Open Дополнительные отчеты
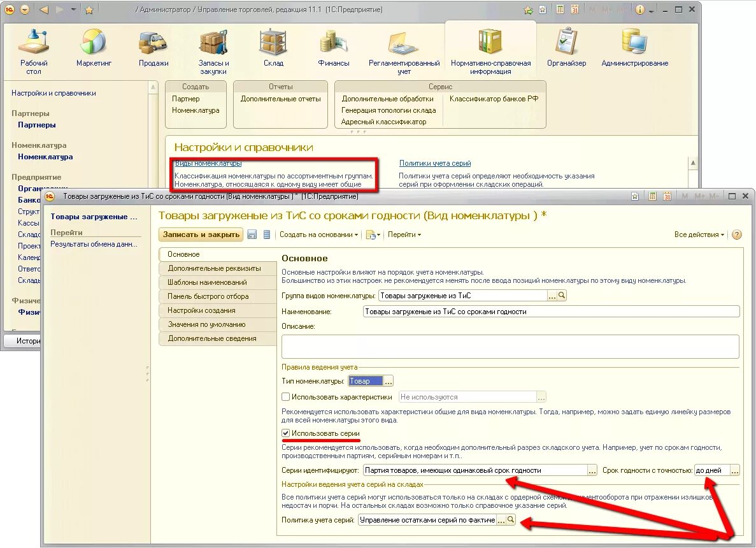Viewport: 756px width, 548px height. tap(281, 99)
